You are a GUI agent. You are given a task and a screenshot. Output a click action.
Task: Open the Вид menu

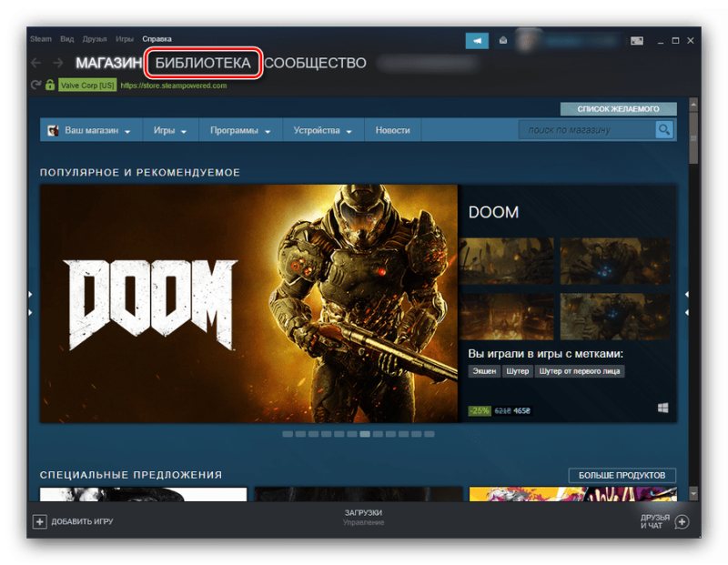click(x=66, y=39)
